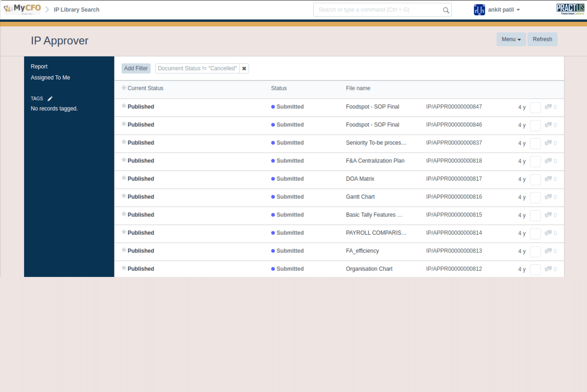
Task: Click the MyCFO home logo
Action: click(22, 9)
